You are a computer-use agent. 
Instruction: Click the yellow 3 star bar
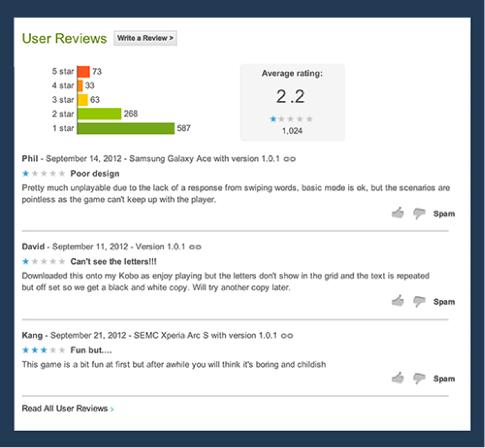pos(83,100)
